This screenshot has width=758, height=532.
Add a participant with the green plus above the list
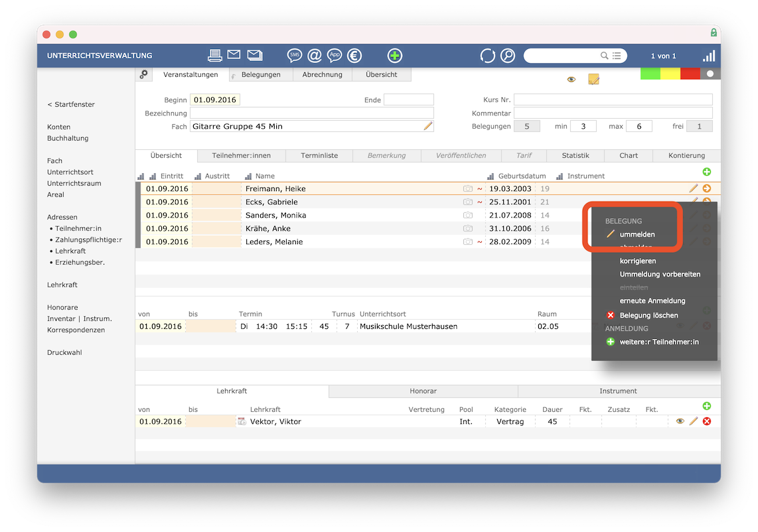(707, 172)
